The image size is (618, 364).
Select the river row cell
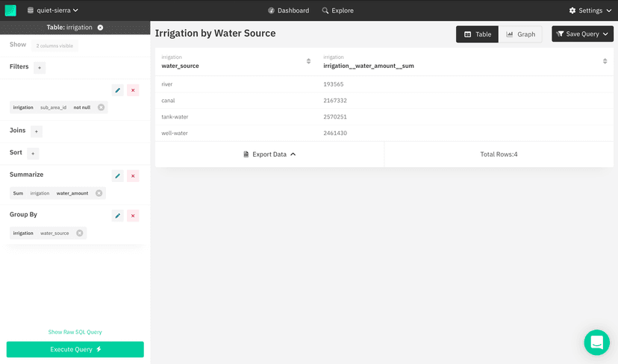pyautogui.click(x=166, y=84)
